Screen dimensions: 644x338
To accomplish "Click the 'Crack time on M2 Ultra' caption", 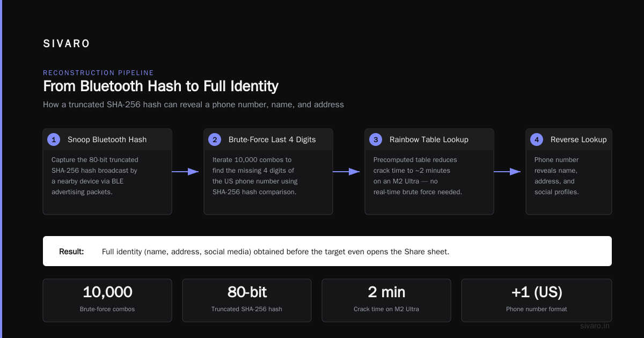I will [386, 309].
